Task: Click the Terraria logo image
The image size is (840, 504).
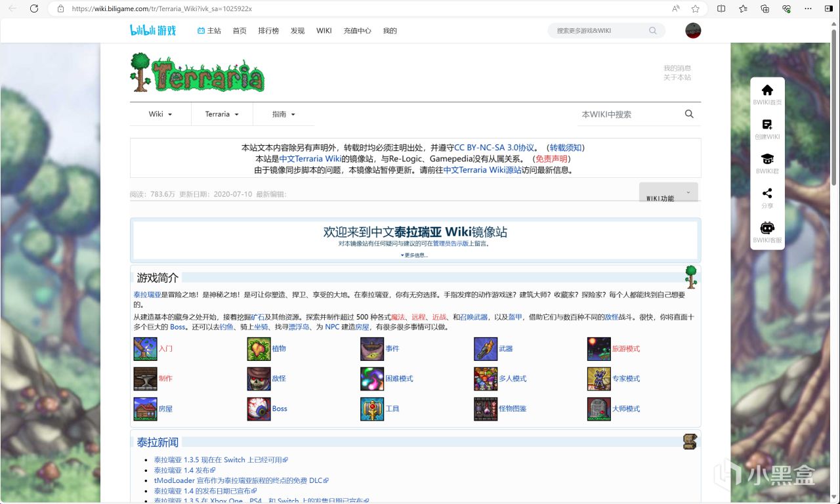Action: click(x=197, y=72)
